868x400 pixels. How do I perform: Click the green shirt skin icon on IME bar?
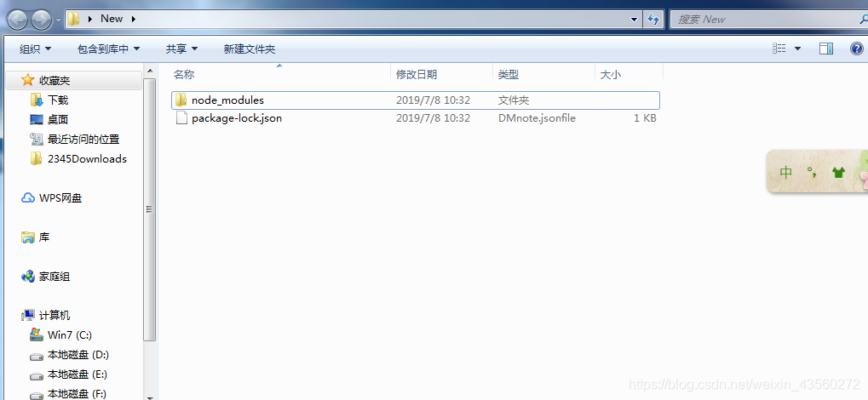(839, 173)
